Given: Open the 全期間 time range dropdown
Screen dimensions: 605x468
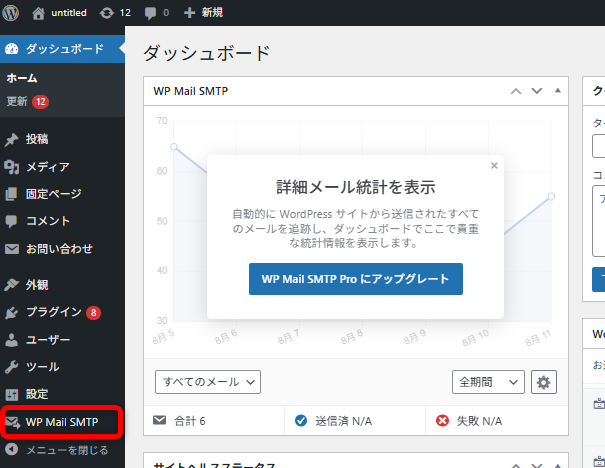Looking at the screenshot, I should 488,382.
